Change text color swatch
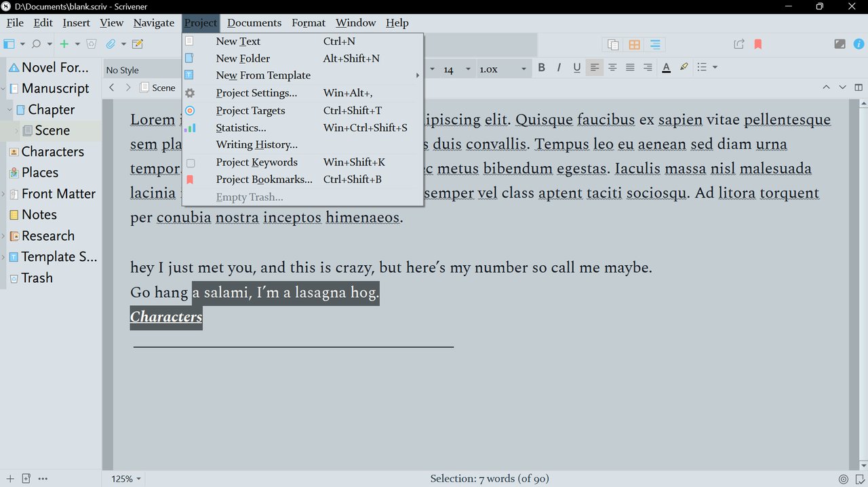 click(x=666, y=67)
